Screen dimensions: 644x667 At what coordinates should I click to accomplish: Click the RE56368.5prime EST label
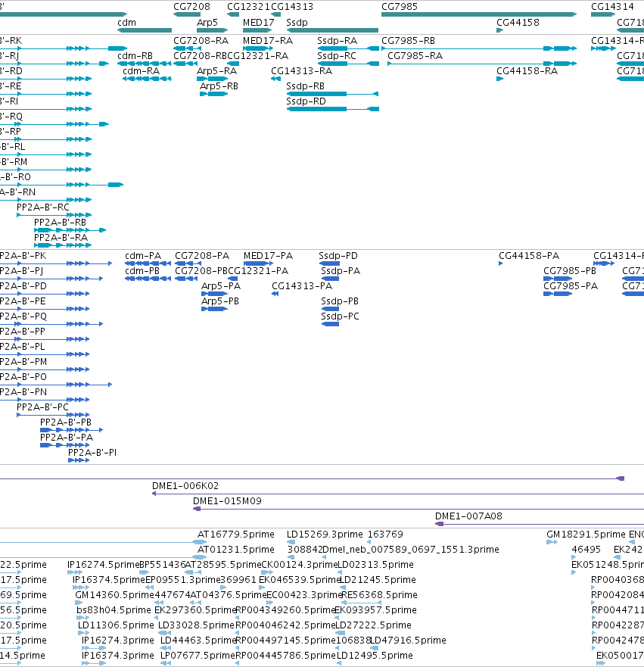tap(380, 594)
